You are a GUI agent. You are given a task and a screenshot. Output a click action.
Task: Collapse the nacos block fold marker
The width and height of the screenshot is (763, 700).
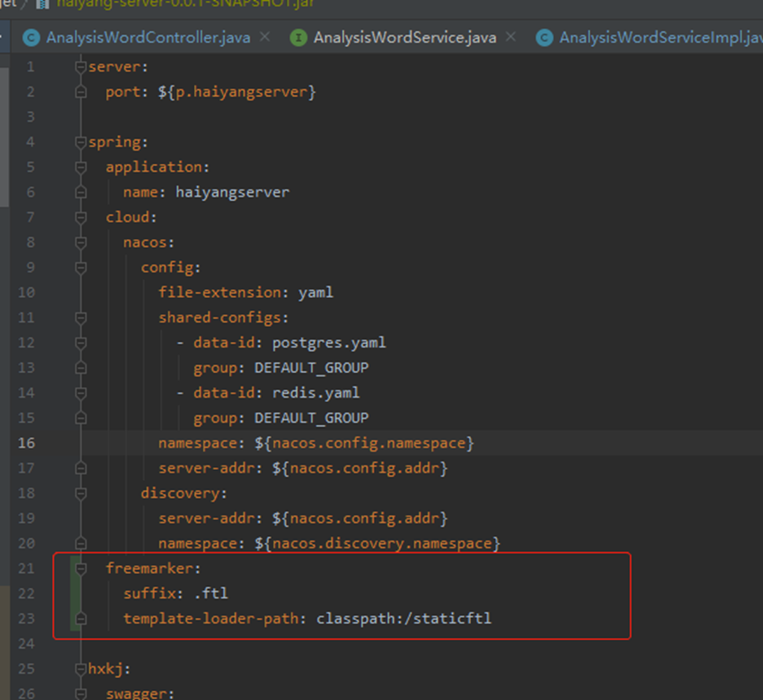tap(81, 242)
